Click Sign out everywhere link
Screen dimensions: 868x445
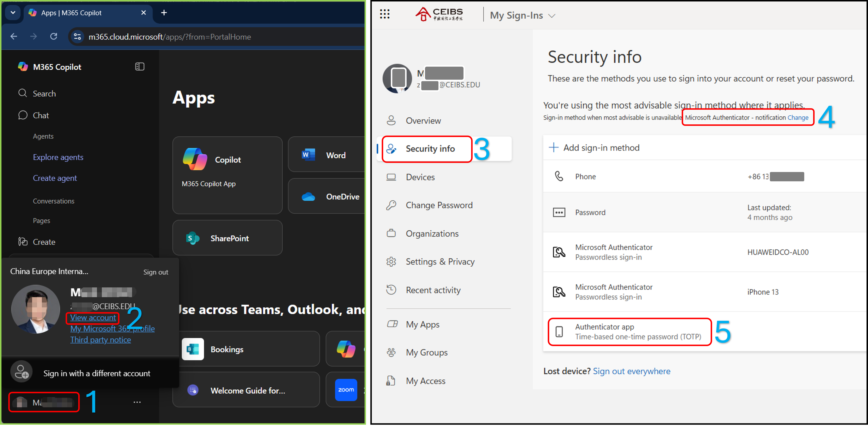631,371
